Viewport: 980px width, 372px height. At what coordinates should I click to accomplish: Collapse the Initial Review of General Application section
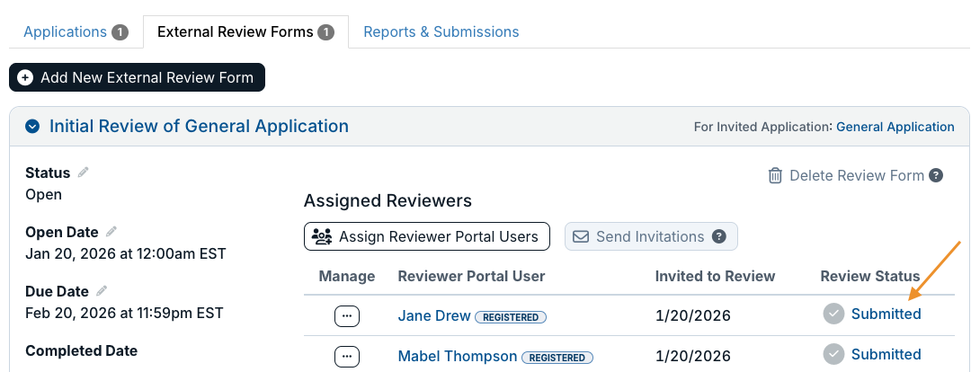[31, 127]
